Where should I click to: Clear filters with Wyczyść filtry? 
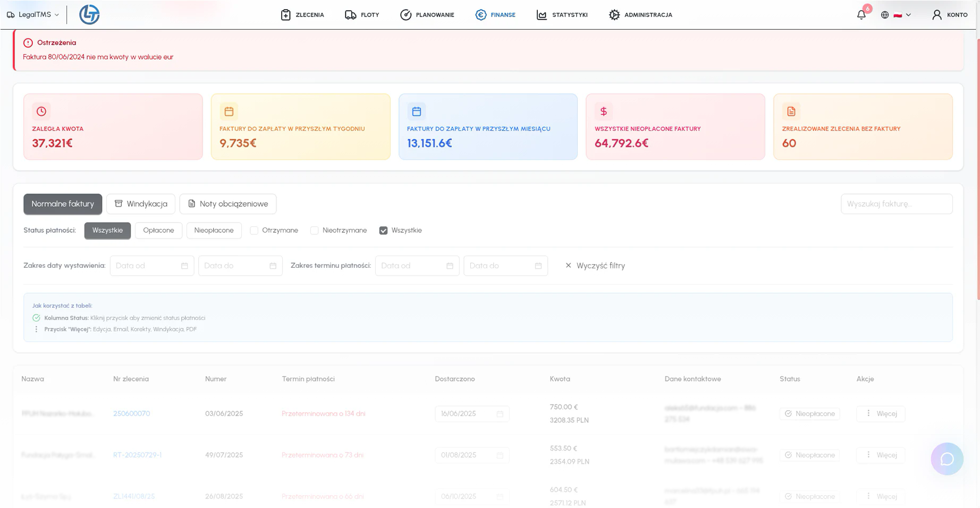pyautogui.click(x=595, y=266)
